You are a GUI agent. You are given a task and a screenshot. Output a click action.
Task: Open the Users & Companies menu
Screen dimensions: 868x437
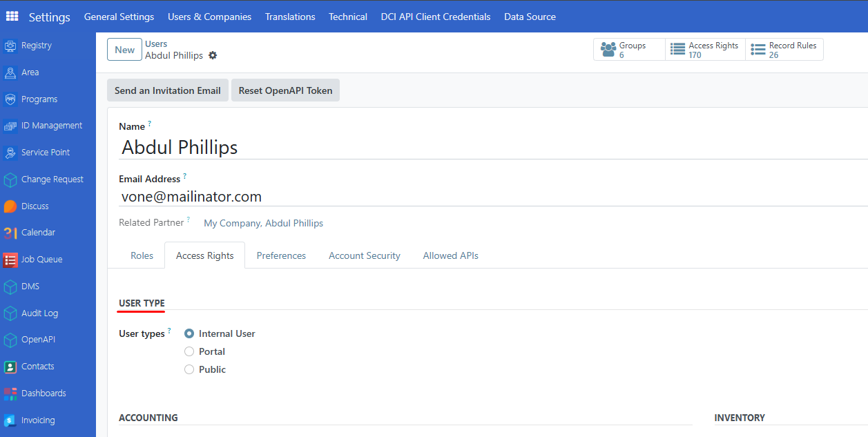(209, 17)
